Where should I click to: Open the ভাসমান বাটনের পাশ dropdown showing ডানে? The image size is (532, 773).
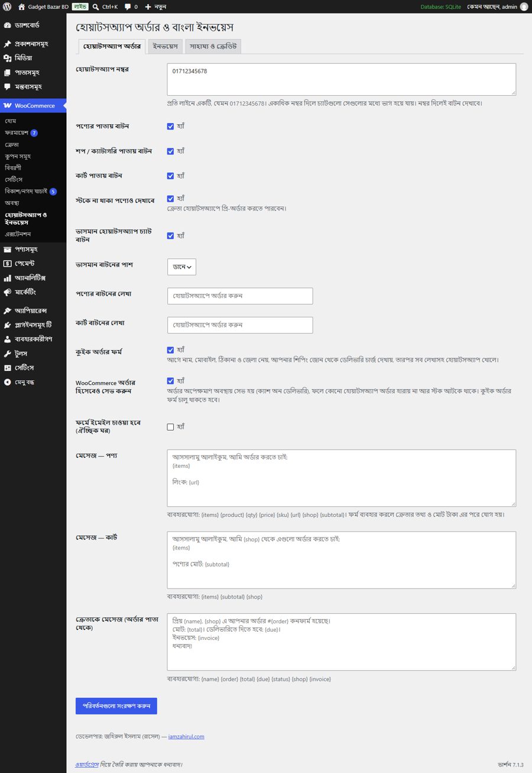[x=181, y=267]
